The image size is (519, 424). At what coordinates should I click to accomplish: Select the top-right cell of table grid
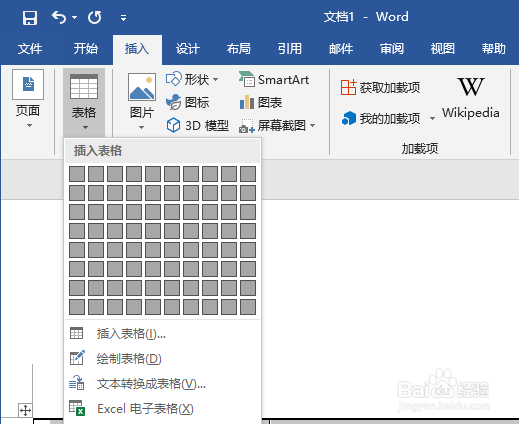pos(248,174)
